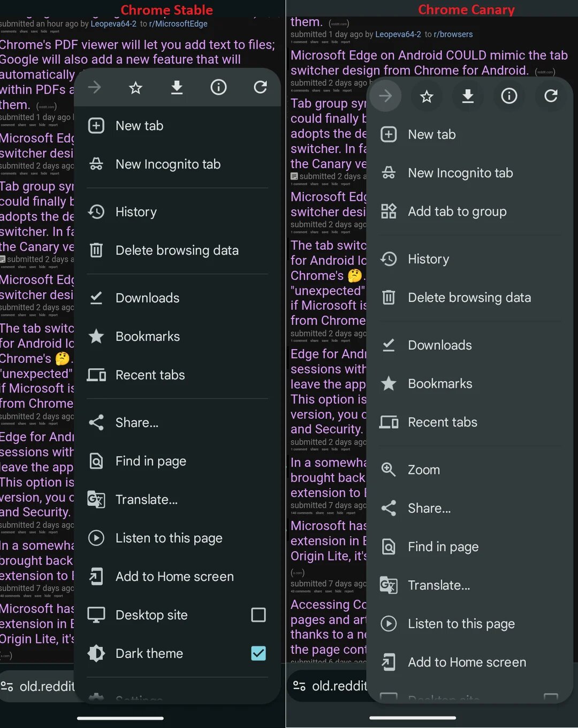The height and width of the screenshot is (728, 578).
Task: Tap the forward arrow in Chrome Canary menu
Action: click(385, 96)
